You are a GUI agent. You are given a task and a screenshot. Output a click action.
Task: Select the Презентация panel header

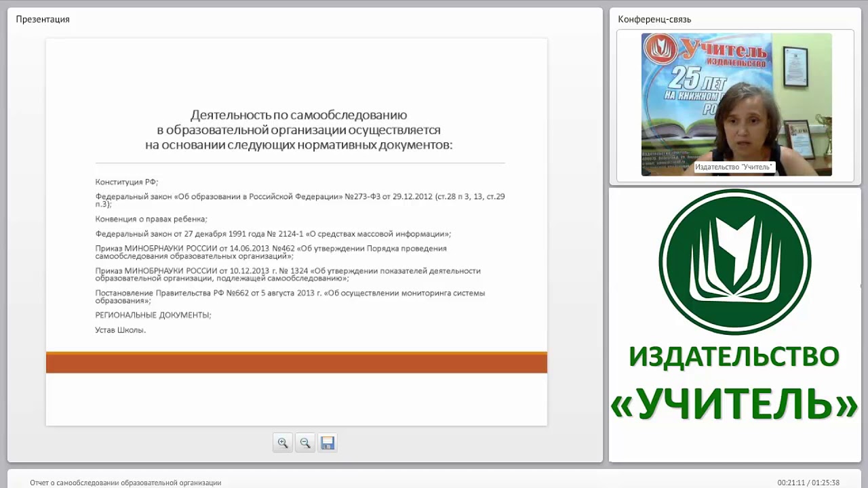[x=43, y=19]
